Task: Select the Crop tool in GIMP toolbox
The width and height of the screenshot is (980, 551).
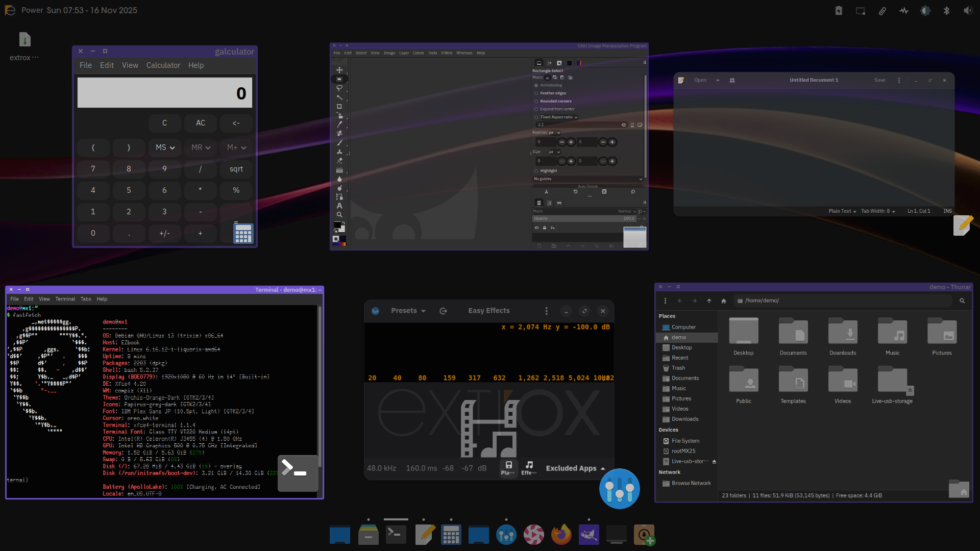Action: click(x=339, y=106)
